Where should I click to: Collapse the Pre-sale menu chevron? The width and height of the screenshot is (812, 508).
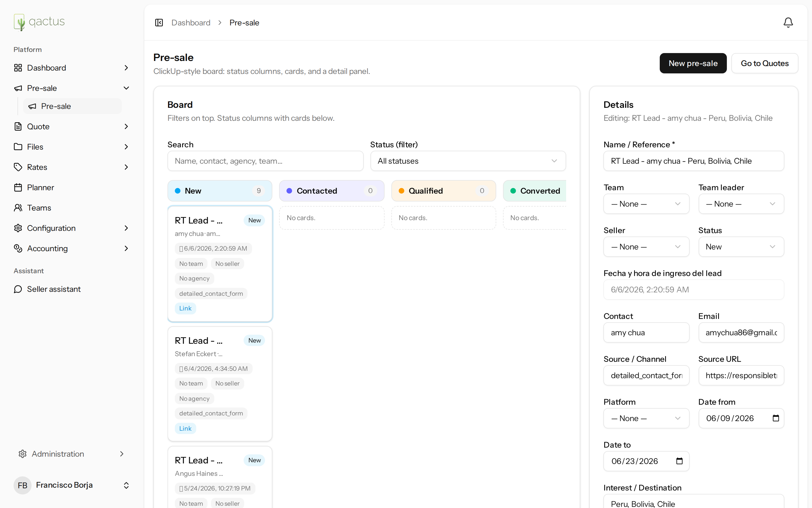[126, 88]
